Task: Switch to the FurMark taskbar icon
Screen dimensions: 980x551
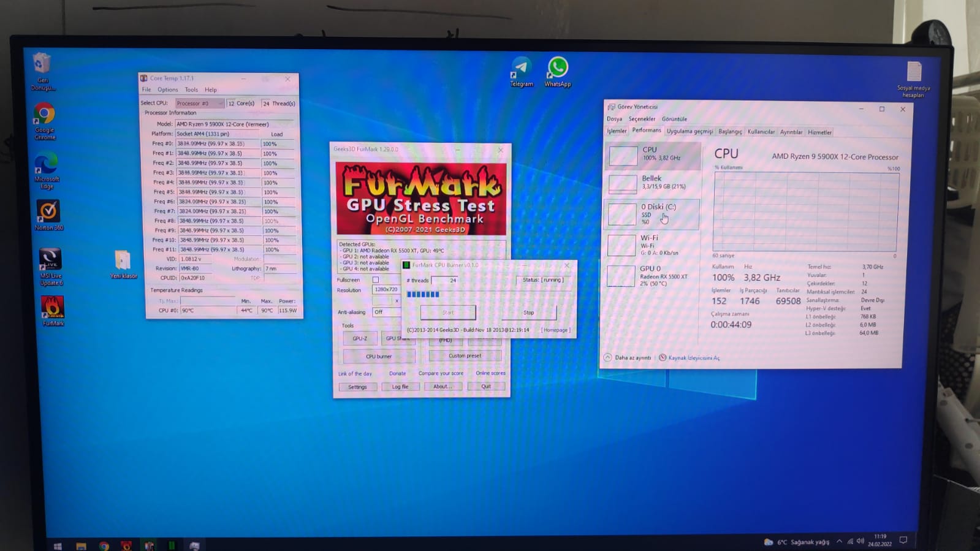Action: pos(126,545)
